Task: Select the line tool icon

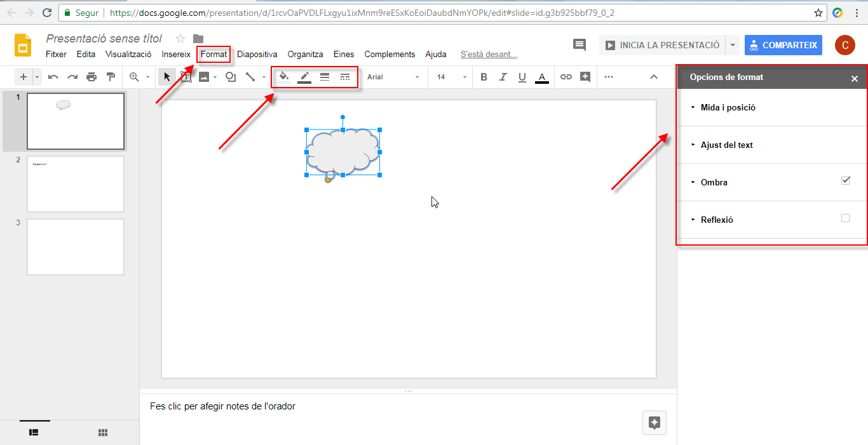Action: click(x=250, y=77)
